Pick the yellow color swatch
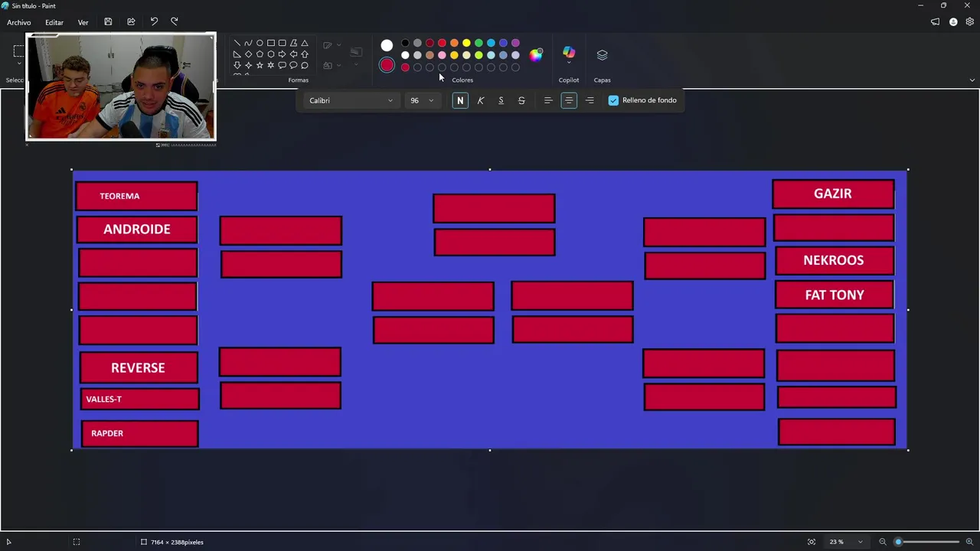The height and width of the screenshot is (551, 980). pyautogui.click(x=466, y=43)
